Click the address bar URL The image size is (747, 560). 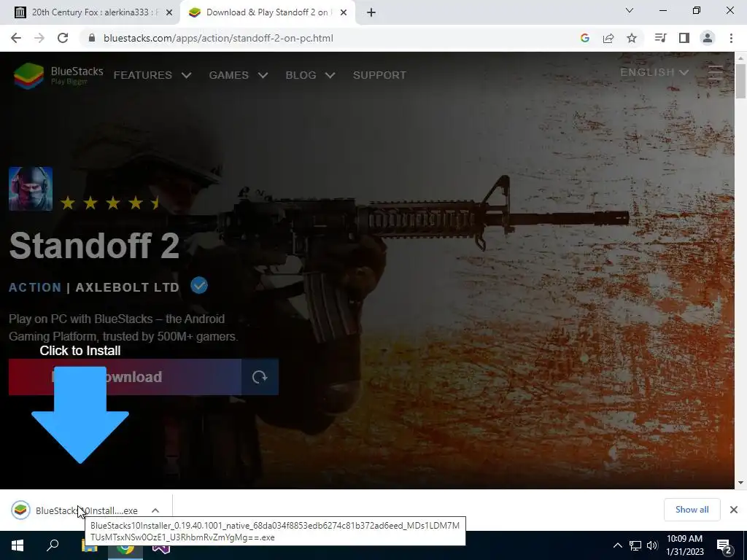218,38
